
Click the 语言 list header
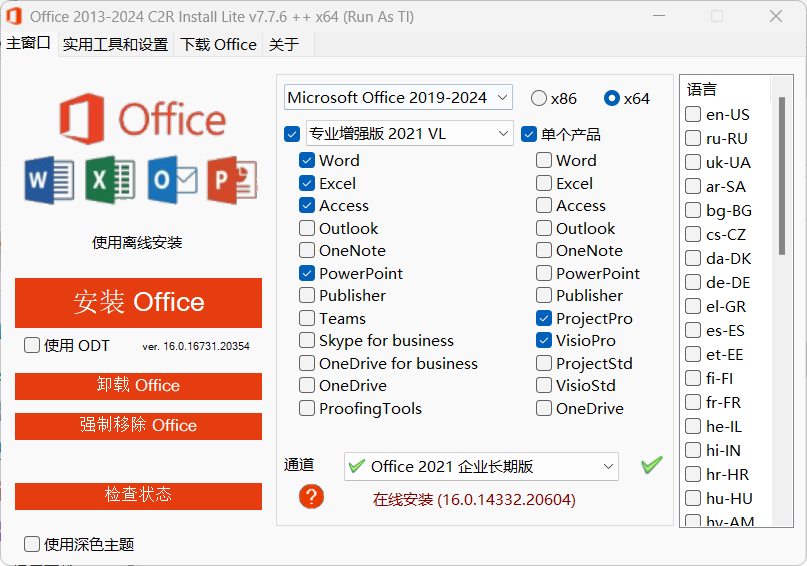click(702, 89)
